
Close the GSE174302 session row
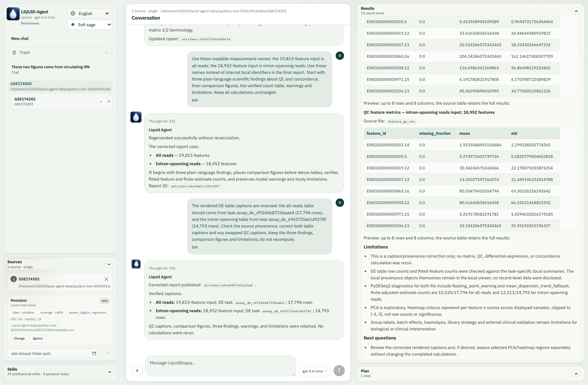[x=108, y=101]
